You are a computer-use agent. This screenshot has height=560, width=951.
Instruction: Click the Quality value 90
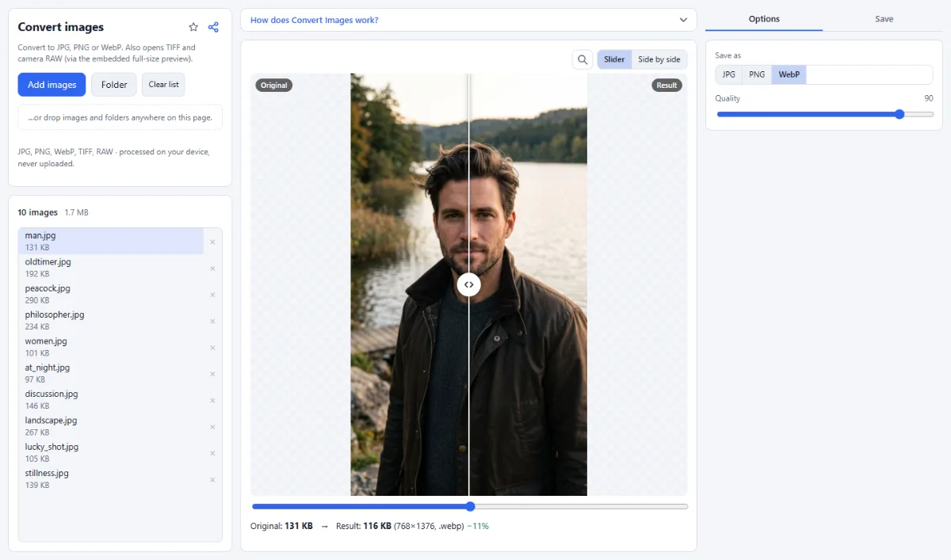pos(928,98)
